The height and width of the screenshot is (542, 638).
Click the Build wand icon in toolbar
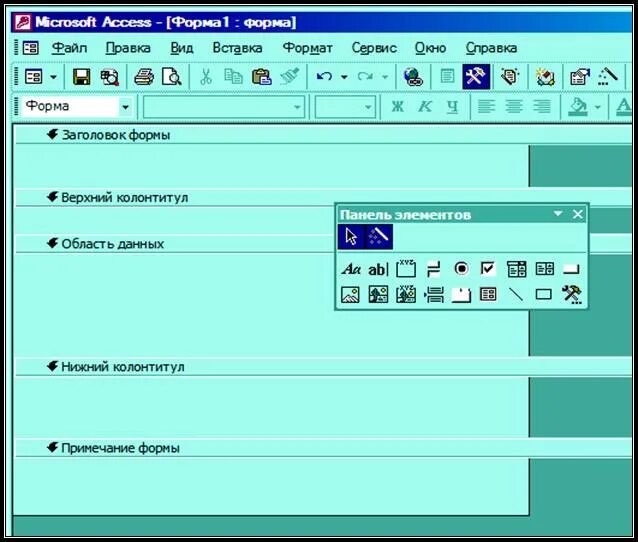coord(608,76)
